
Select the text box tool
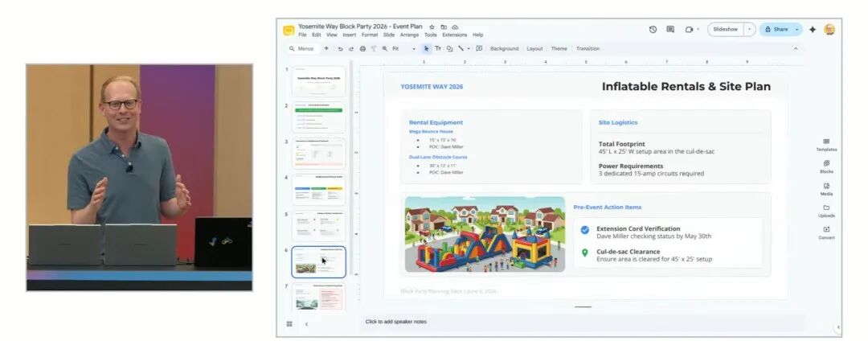[x=438, y=49]
